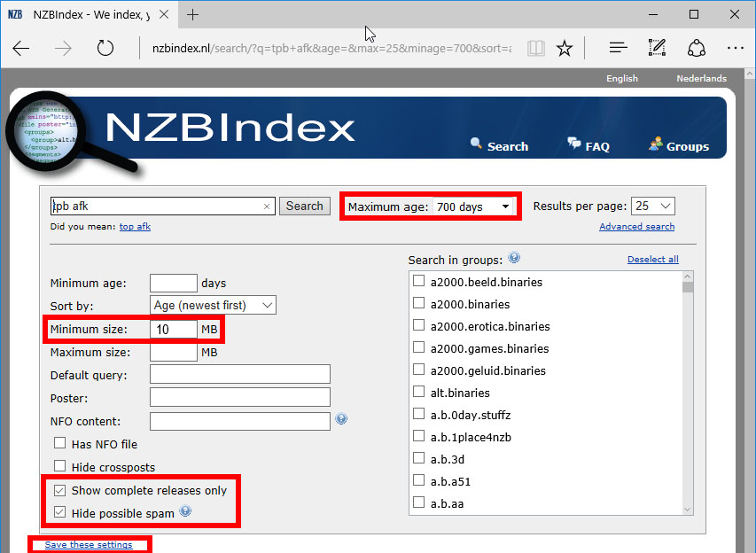Viewport: 756px width, 553px height.
Task: Click the Maximum size MB field
Action: [x=174, y=353]
